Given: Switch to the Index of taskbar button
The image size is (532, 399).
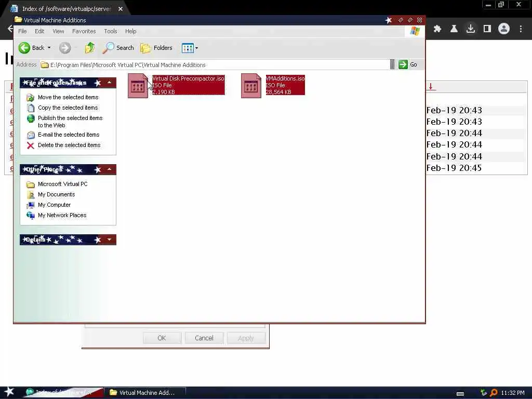Looking at the screenshot, I should pos(63,393).
